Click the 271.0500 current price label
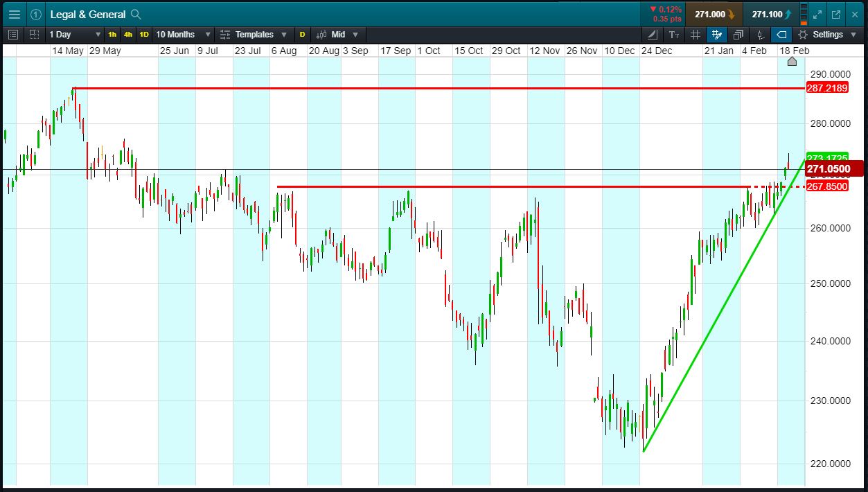 coord(833,168)
